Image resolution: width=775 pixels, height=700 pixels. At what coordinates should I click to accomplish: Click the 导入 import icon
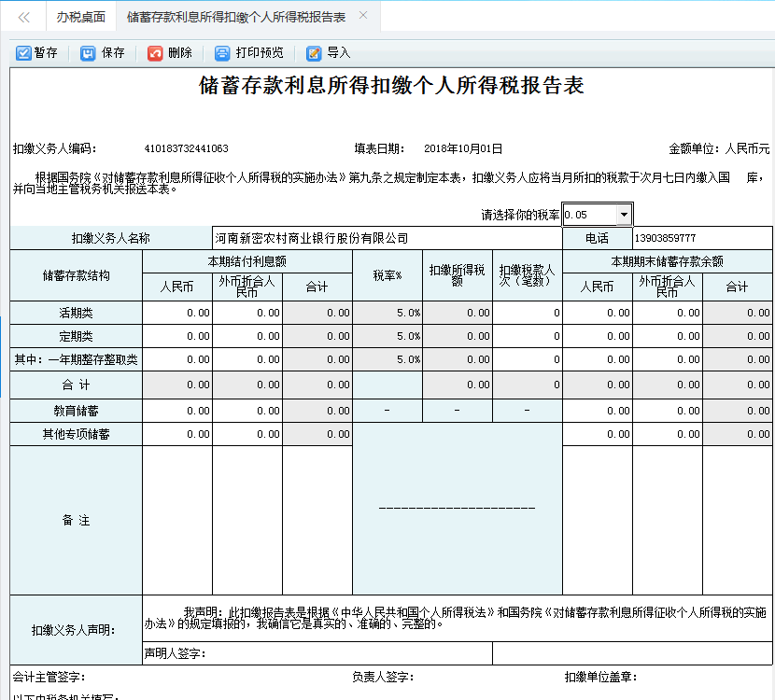click(314, 53)
